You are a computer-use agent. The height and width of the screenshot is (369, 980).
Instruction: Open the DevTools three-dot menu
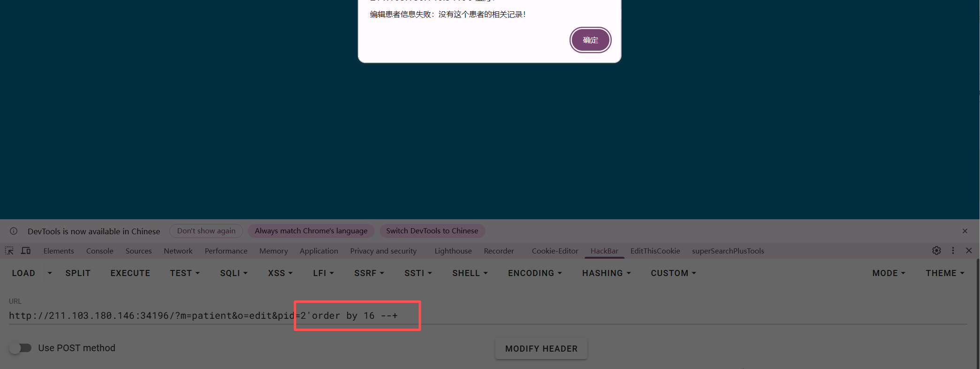[953, 251]
